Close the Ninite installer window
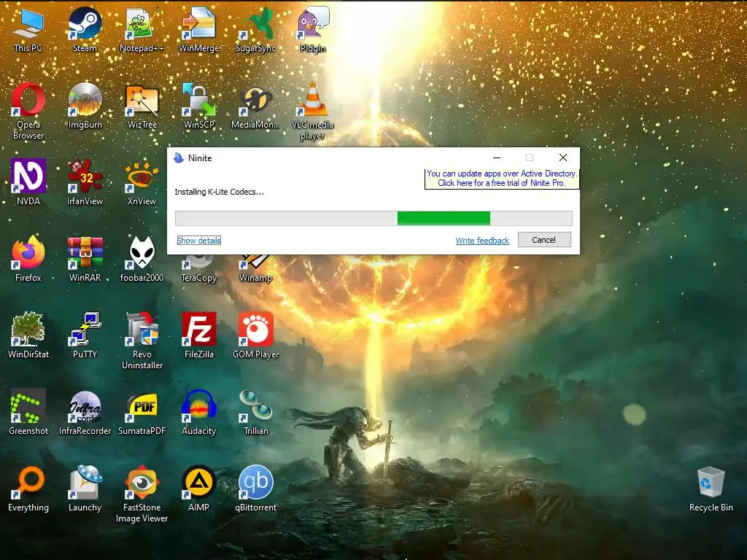The width and height of the screenshot is (747, 560). [563, 157]
